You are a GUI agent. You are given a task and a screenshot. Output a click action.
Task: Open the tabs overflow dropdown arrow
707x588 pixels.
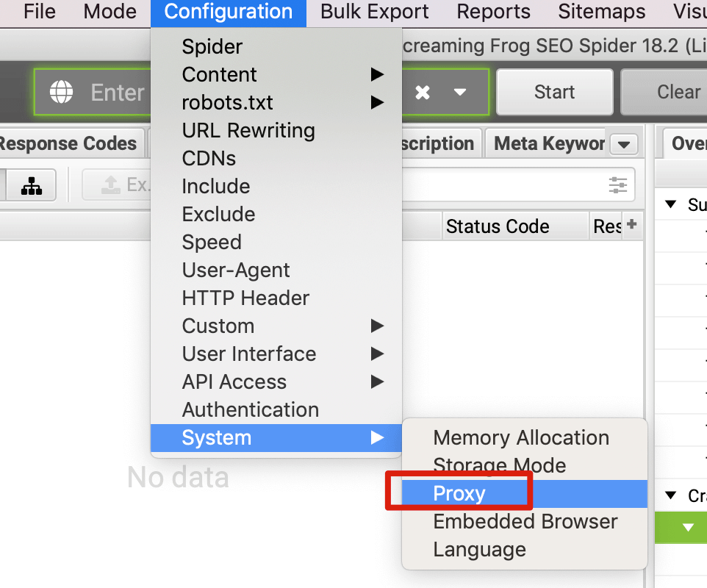(x=624, y=145)
